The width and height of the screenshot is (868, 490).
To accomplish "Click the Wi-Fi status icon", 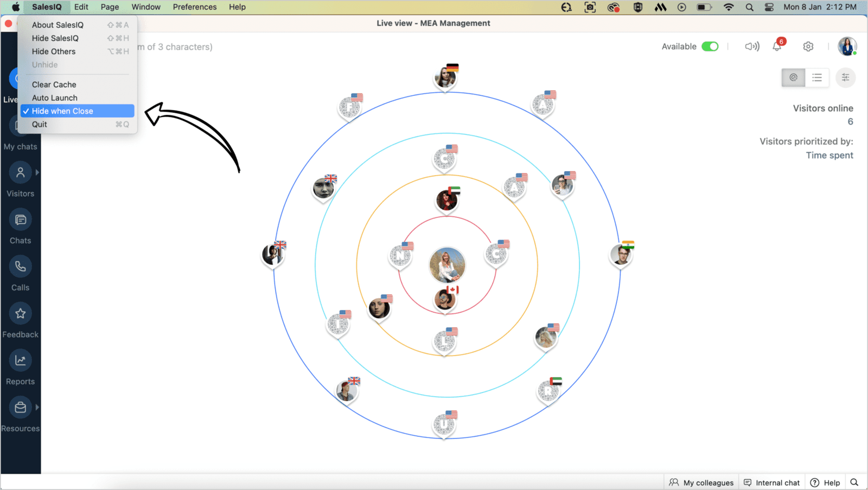I will click(x=729, y=7).
